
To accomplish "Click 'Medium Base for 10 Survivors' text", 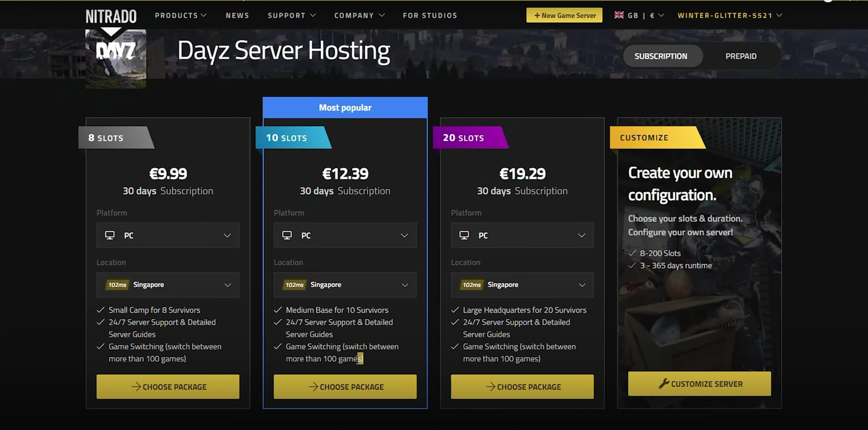I will coord(337,310).
